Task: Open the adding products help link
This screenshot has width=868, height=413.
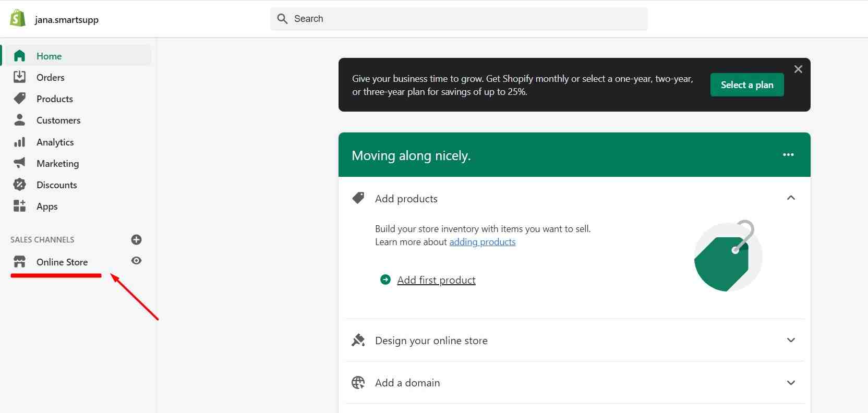Action: [x=482, y=242]
